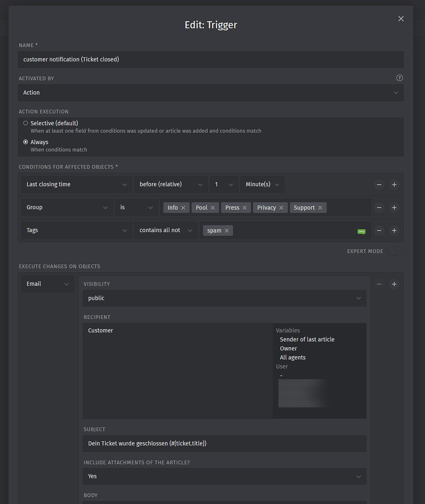Open the Minute(s) unit dropdown
This screenshot has width=425, height=504.
pos(262,185)
